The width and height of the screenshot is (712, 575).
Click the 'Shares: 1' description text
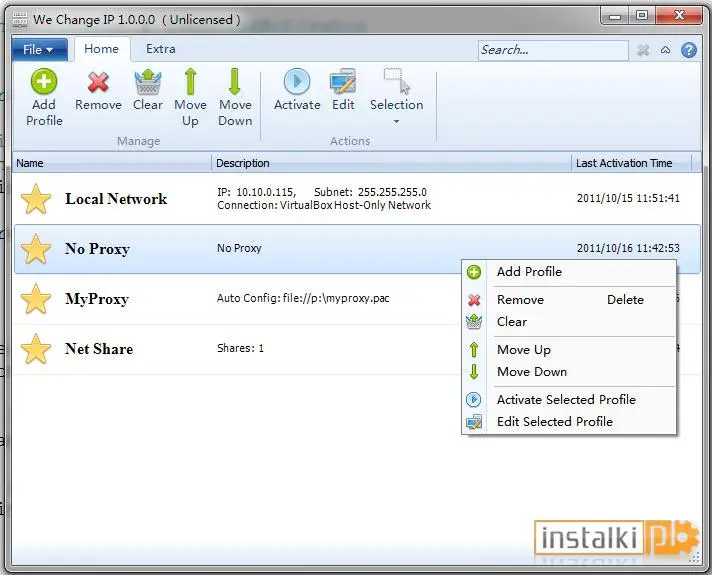[240, 348]
